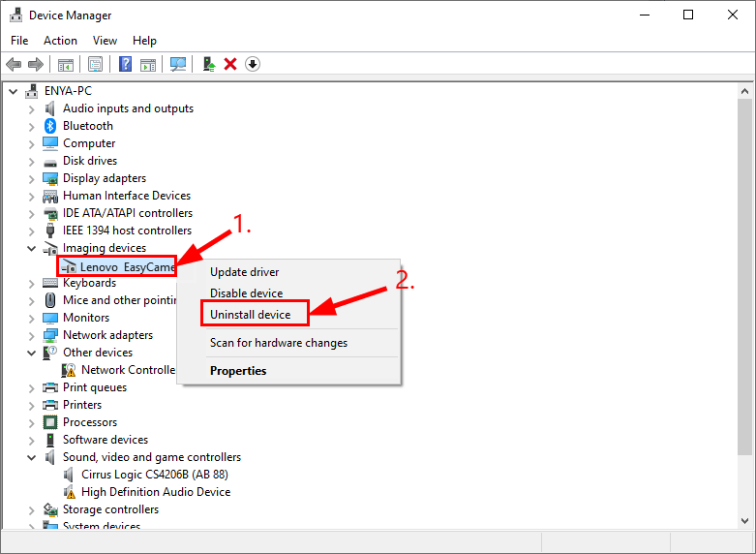Click Scan for hardware changes monitor icon
756x554 pixels.
[x=178, y=64]
